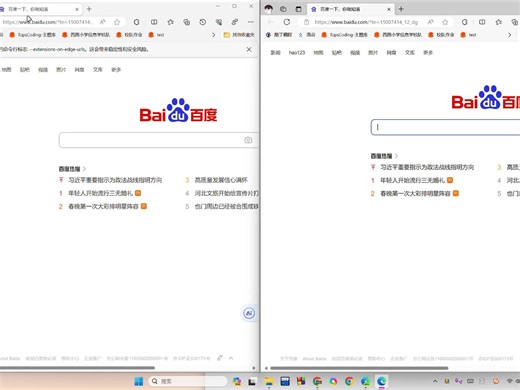Open 新闻 link in right window nav
Image resolution: width=520 pixels, height=390 pixels.
pos(275,53)
